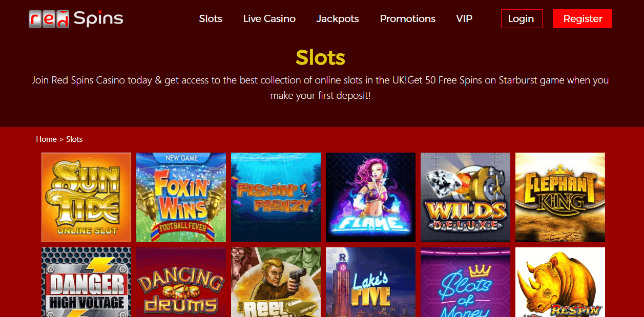
Task: Launch the Lake's Five slot
Action: (x=370, y=282)
